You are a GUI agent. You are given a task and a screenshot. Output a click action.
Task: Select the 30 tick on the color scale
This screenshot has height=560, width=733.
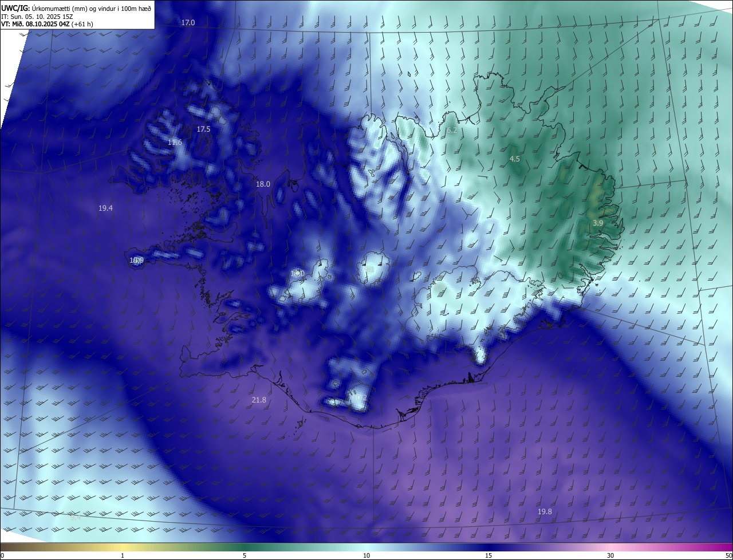click(610, 555)
